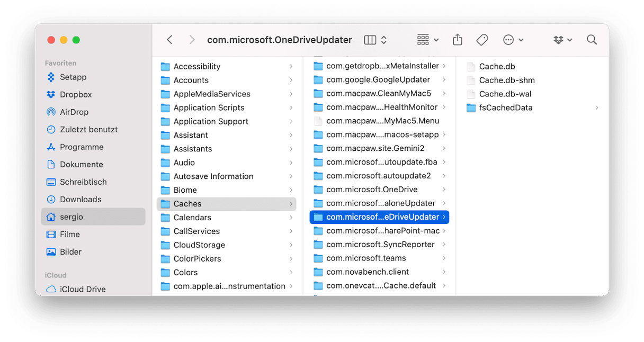Image resolution: width=644 pixels, height=342 pixels.
Task: Open the search magnifier icon
Action: click(592, 40)
